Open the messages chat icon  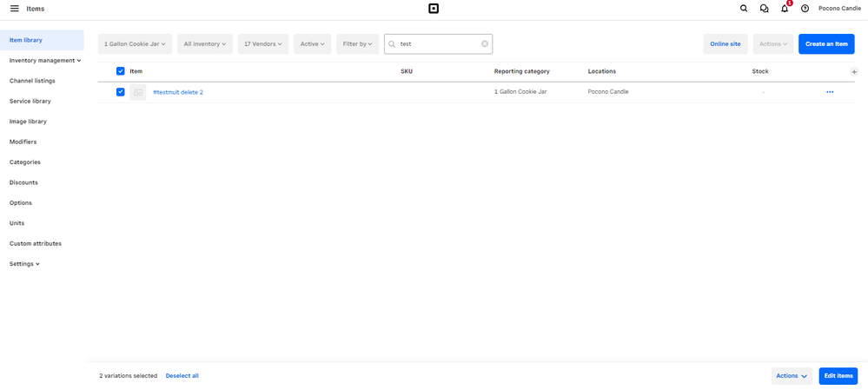764,9
